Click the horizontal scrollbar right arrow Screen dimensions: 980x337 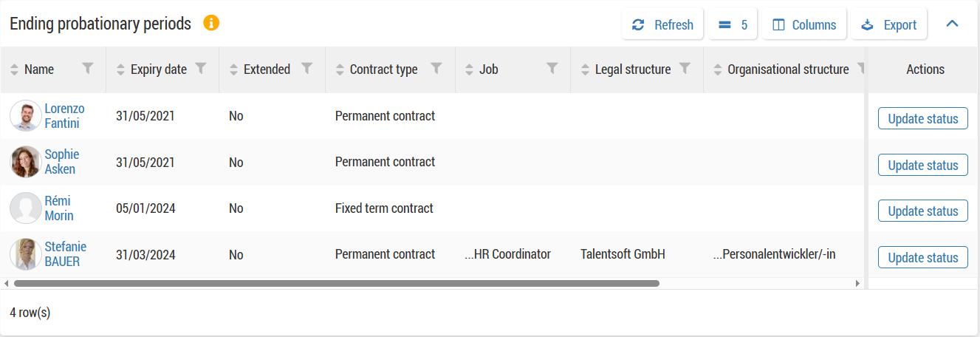(857, 283)
